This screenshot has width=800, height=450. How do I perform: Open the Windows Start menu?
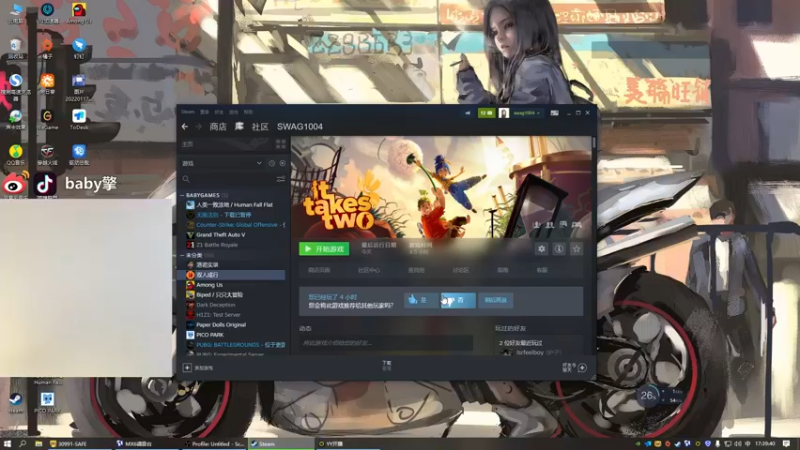(7, 444)
